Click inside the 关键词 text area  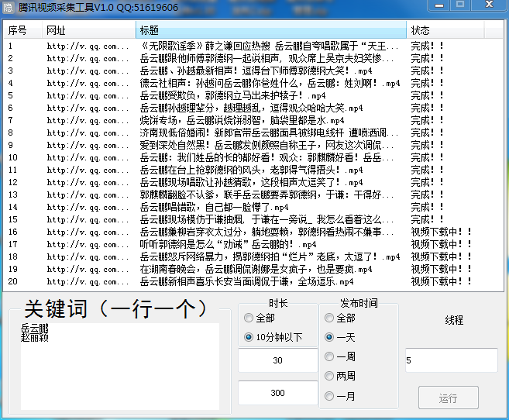pos(120,366)
